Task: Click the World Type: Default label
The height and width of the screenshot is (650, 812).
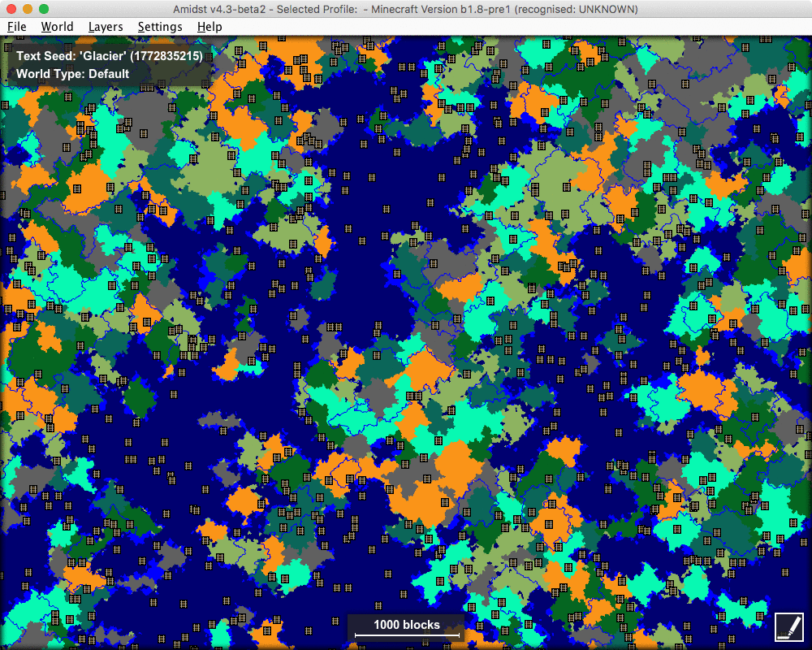Action: (x=72, y=74)
